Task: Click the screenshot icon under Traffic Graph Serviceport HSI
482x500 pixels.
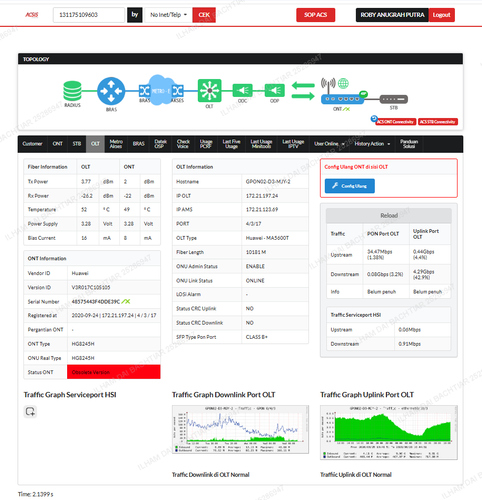Action: point(30,412)
